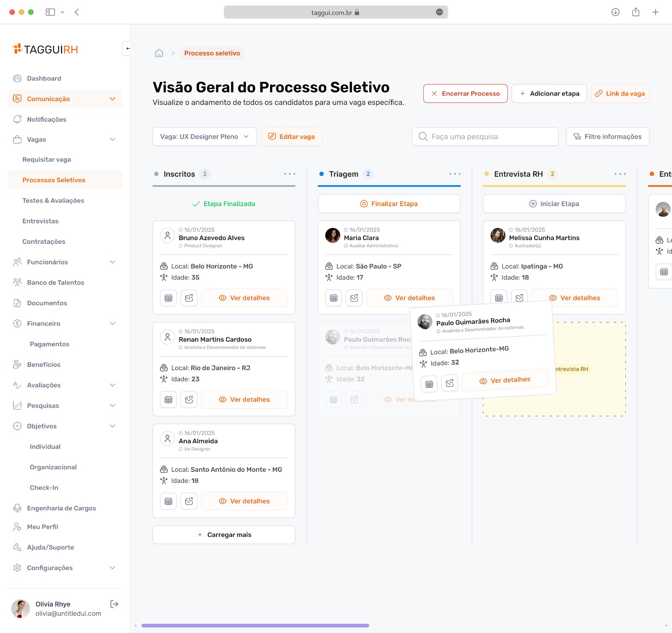The width and height of the screenshot is (672, 633).
Task: Click the calendar icon on Paulo Guimarães Rocha's card
Action: pos(429,383)
